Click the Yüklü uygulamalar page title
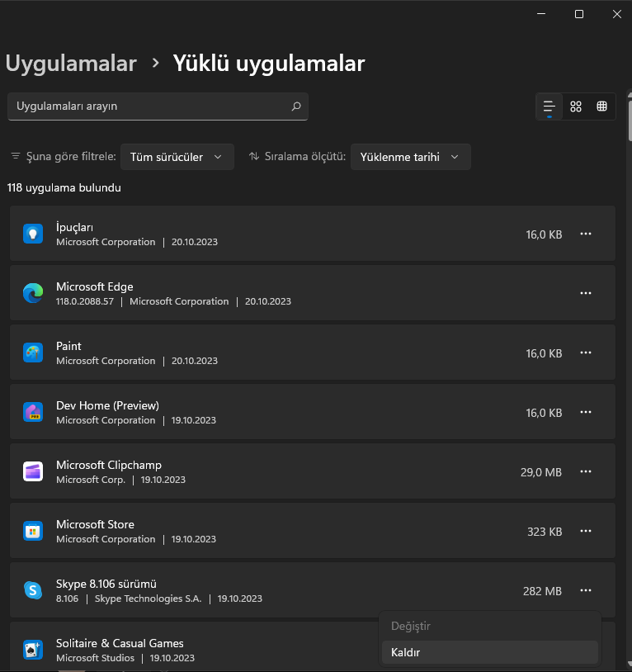 [269, 64]
